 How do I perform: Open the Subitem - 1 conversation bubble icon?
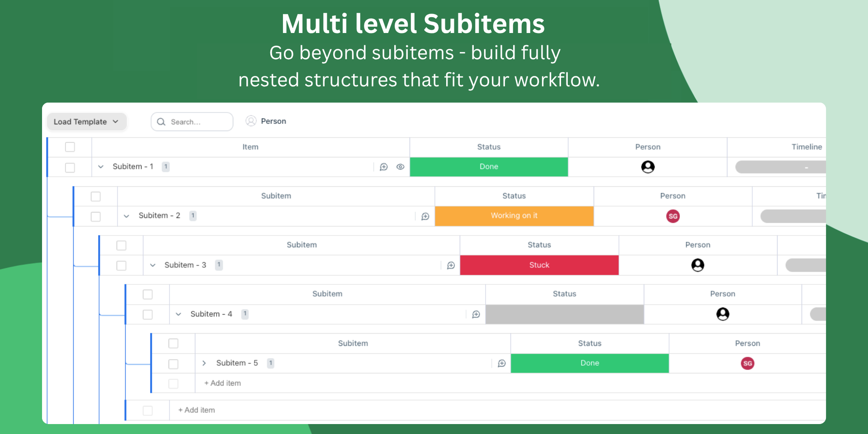tap(384, 167)
